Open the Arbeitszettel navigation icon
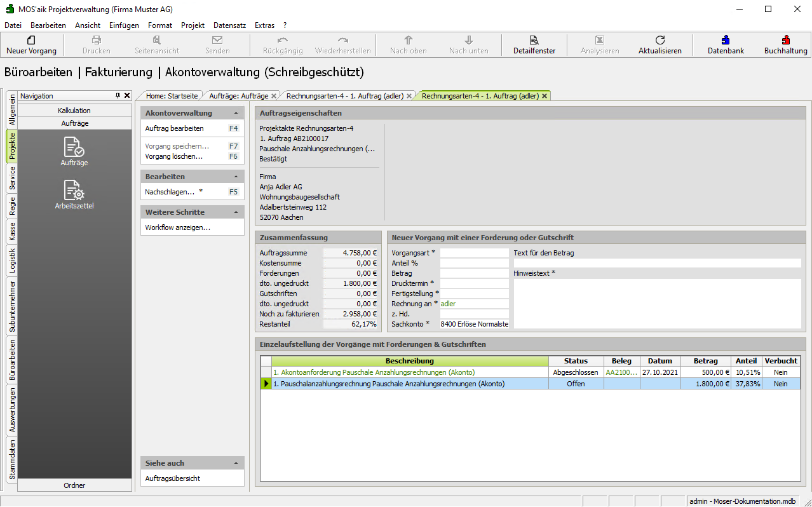The image size is (812, 507). point(74,191)
